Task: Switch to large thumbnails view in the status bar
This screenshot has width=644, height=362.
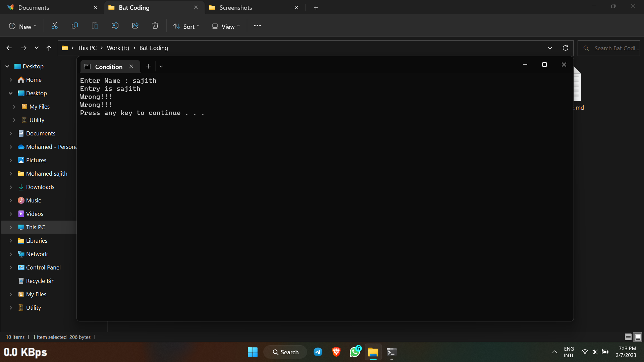Action: pos(637,337)
